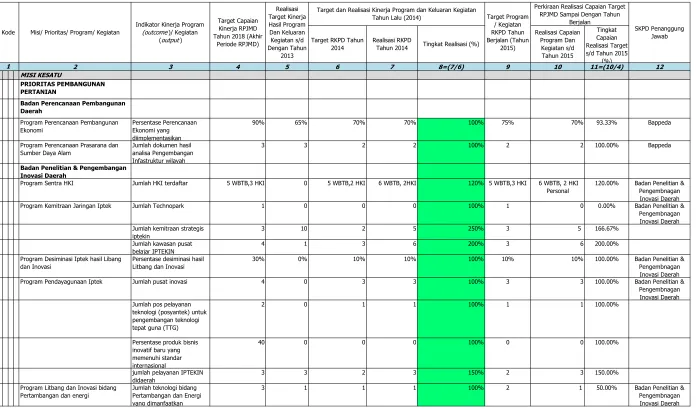Viewport: 697px width, 409px height.
Task: Select the green "250%" realization cell
Action: coord(451,232)
